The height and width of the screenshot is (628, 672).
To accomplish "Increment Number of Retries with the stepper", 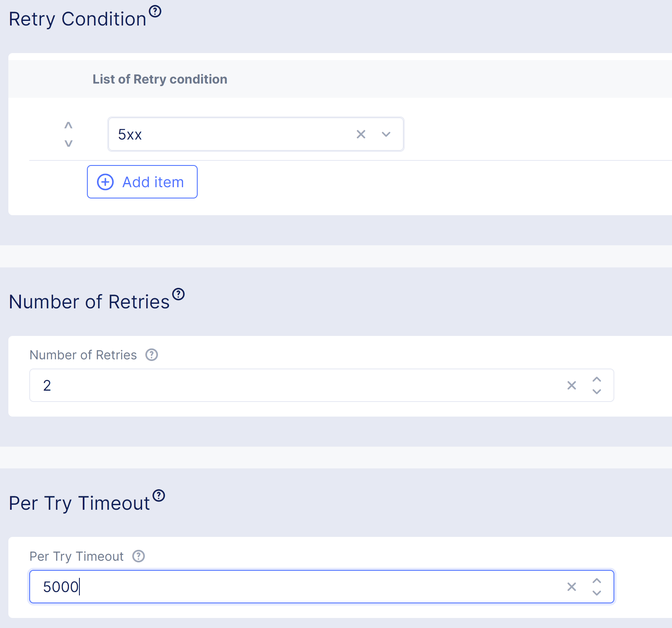I will click(597, 379).
